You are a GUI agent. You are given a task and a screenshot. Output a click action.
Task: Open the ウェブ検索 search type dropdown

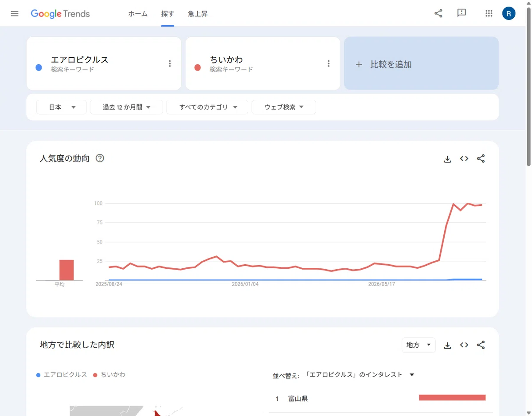coord(284,107)
